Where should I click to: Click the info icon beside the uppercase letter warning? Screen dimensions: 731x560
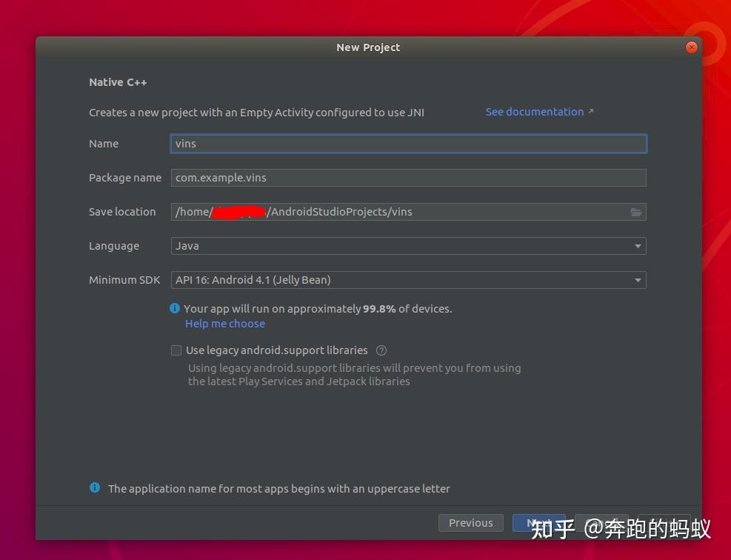tap(95, 487)
